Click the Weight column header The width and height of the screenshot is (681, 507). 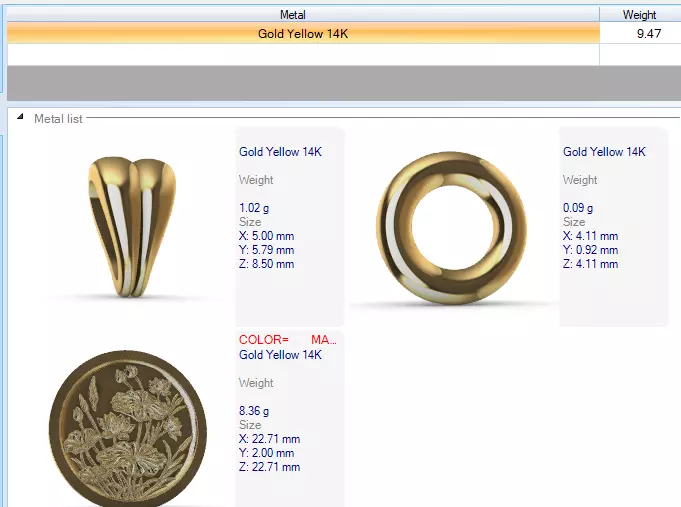pos(640,14)
